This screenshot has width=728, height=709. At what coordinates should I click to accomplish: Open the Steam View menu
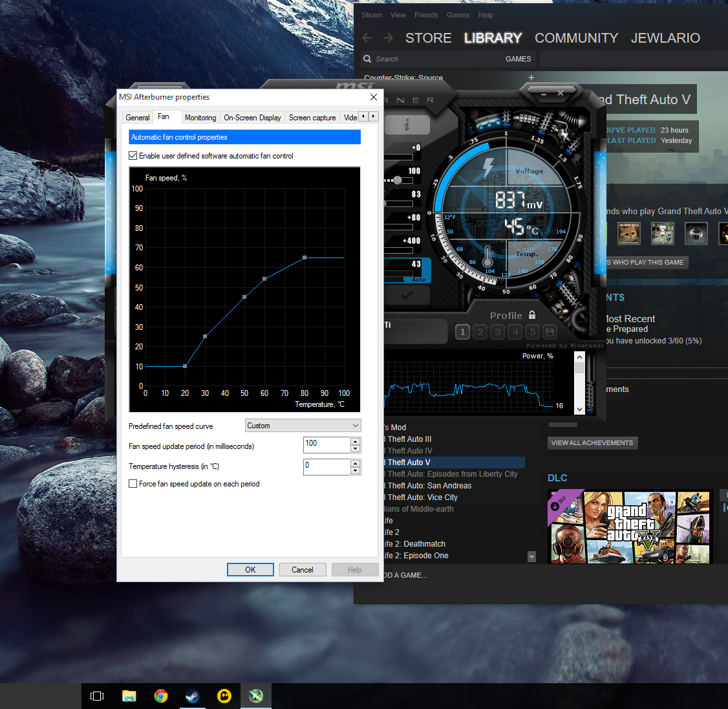[398, 15]
